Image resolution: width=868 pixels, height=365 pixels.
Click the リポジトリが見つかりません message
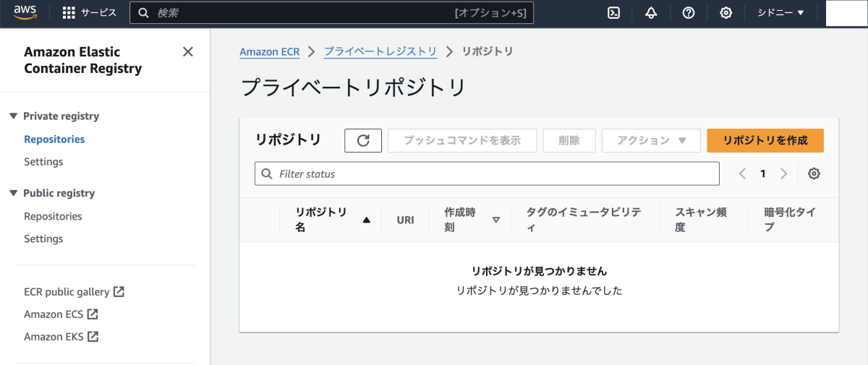click(x=539, y=271)
